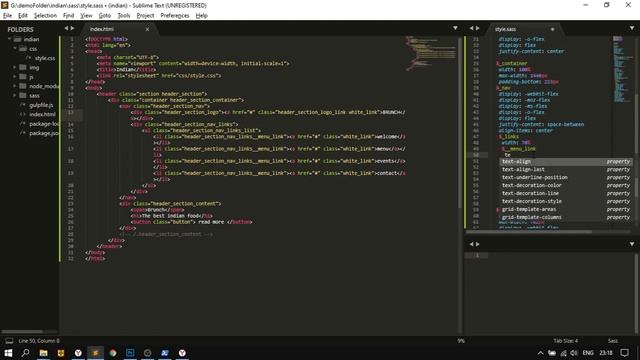Open bottom-right pane tab list dropdown
The width and height of the screenshot is (640, 360).
tap(632, 244)
